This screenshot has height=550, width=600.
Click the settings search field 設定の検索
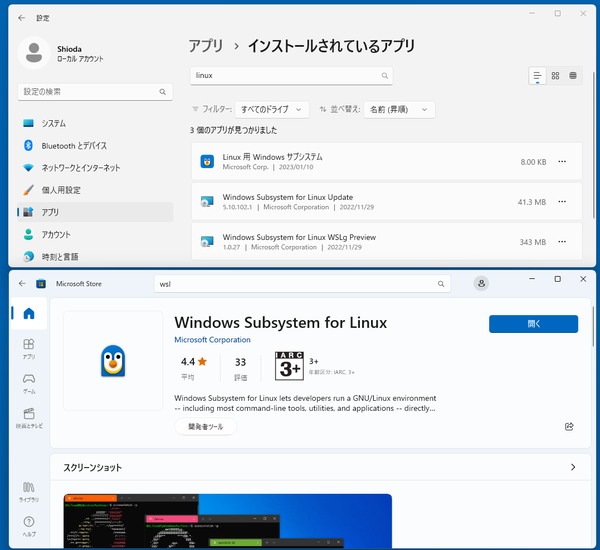click(95, 92)
